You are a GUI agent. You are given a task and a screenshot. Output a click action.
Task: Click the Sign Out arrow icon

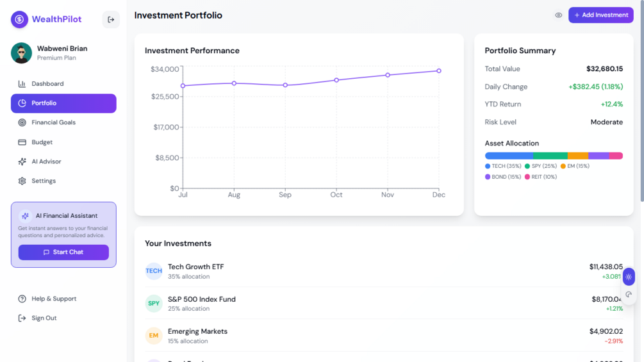coord(22,318)
